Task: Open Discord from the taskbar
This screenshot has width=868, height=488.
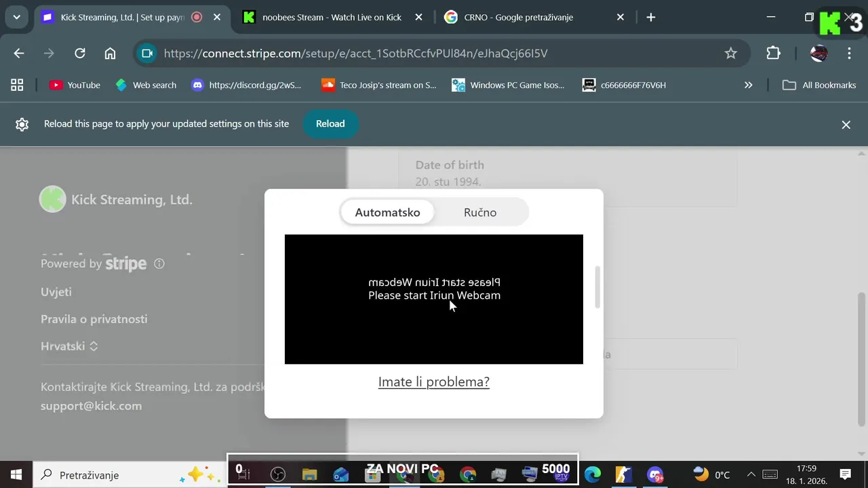Action: (x=655, y=475)
